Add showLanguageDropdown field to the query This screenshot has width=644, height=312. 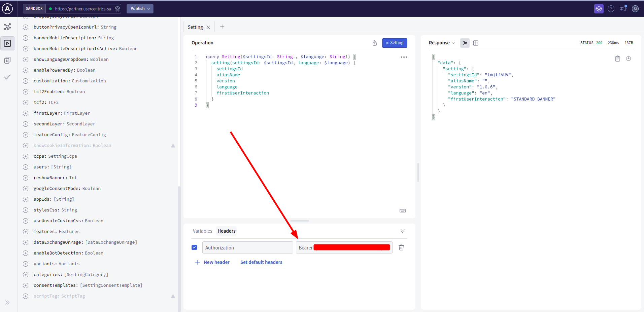[26, 60]
